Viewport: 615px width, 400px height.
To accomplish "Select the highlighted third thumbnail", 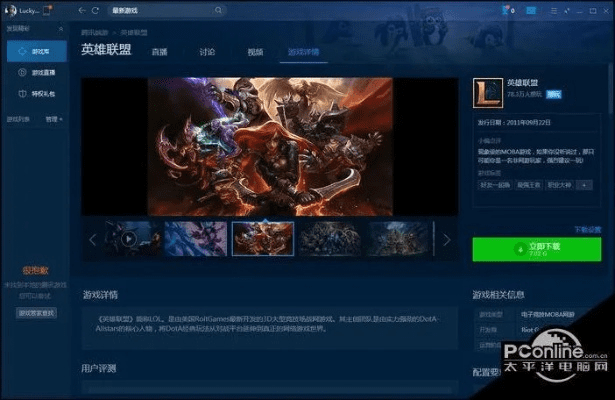I will pos(263,238).
